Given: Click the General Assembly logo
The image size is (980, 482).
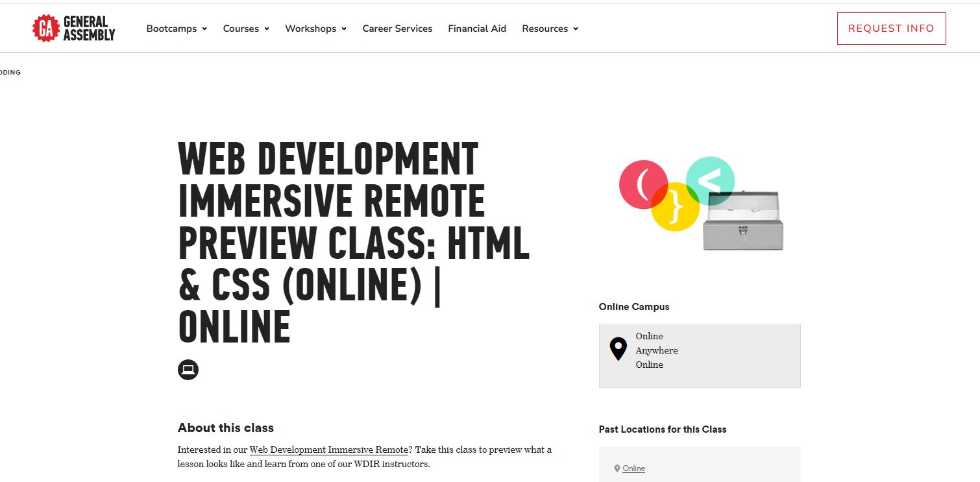Looking at the screenshot, I should (73, 28).
